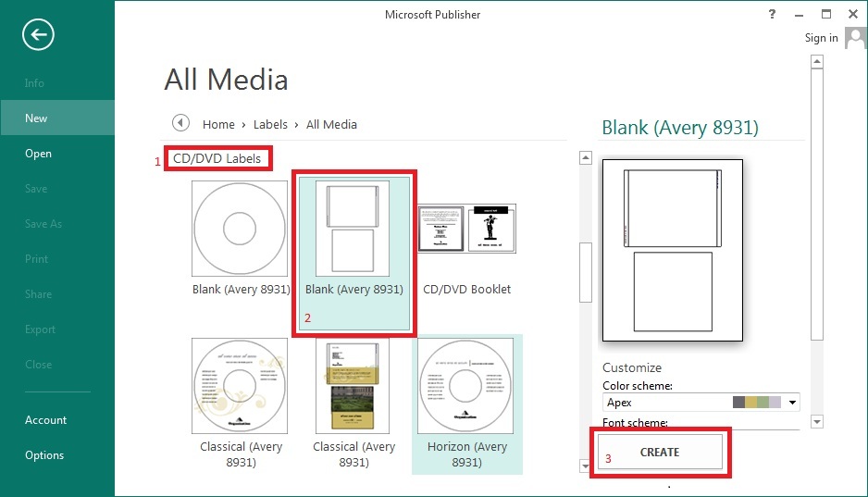Click the Sign in link
Viewport: 868px width, 497px height.
tap(821, 38)
